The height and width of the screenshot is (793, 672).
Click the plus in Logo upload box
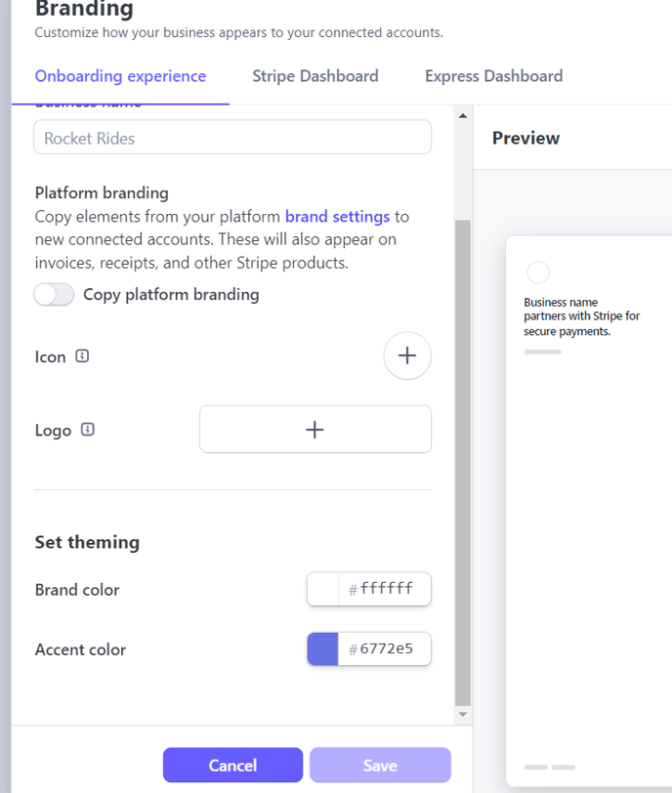tap(315, 430)
